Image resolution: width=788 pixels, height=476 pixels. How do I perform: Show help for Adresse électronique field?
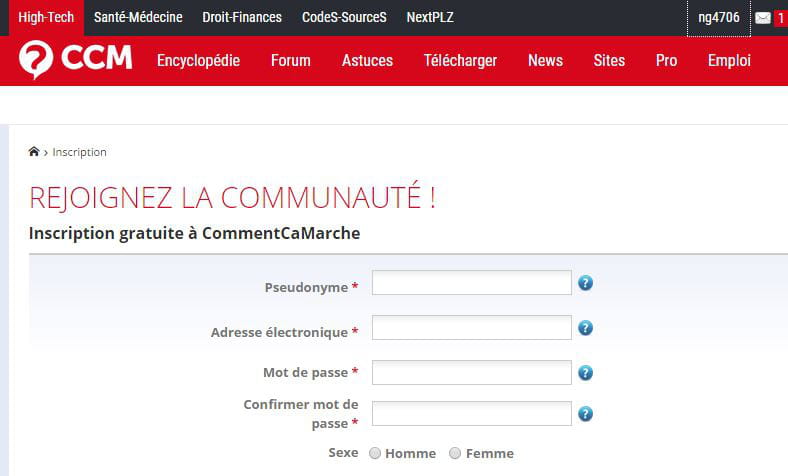[585, 328]
